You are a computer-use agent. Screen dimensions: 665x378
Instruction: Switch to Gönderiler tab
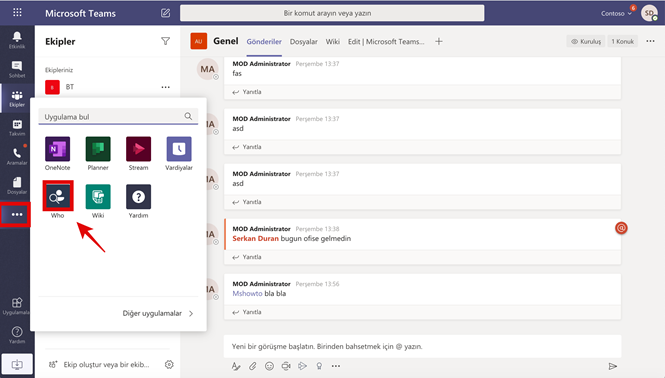click(264, 42)
